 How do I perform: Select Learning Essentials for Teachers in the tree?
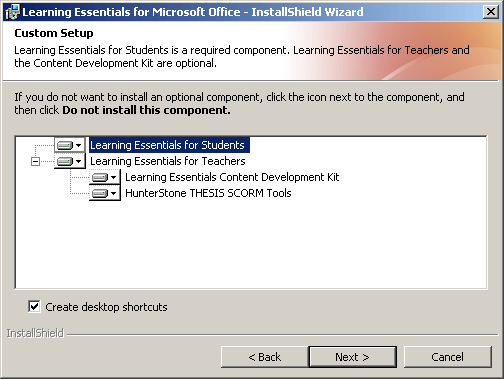tap(168, 161)
